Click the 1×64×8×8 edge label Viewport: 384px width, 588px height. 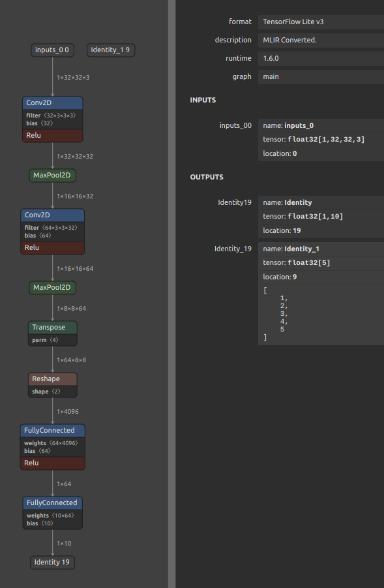click(71, 360)
